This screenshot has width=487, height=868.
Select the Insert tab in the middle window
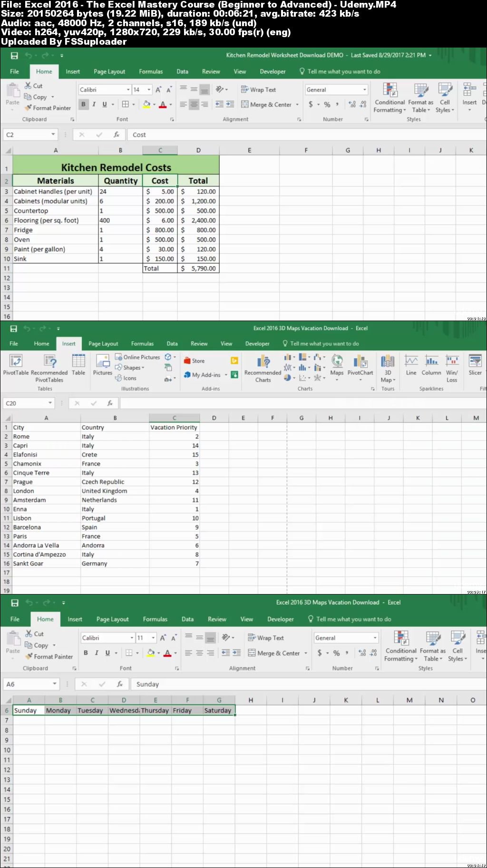point(68,343)
